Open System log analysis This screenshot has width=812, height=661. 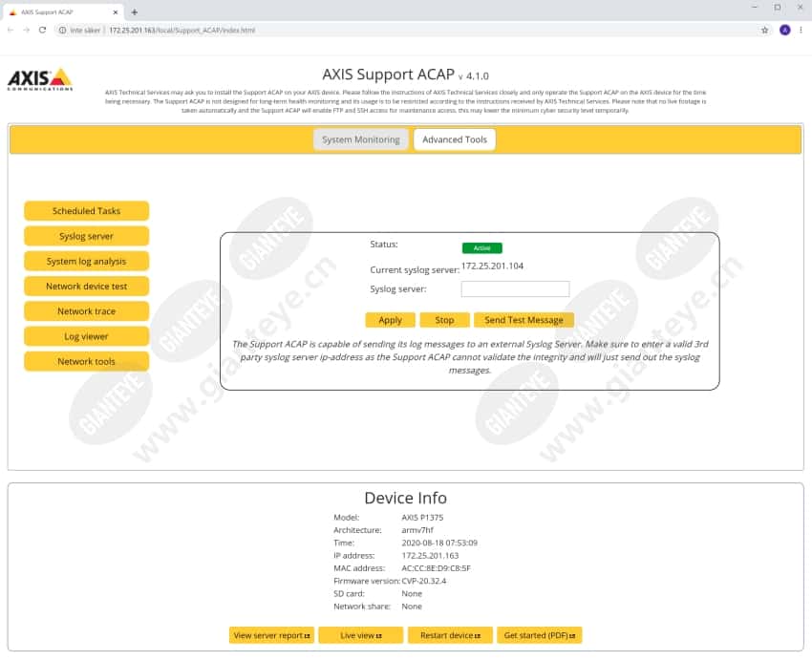coord(87,262)
